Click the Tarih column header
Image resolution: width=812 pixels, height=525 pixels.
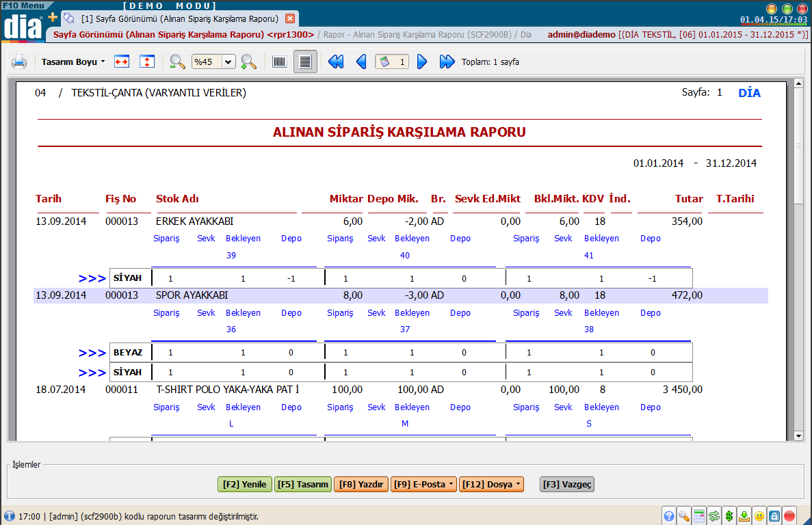tap(48, 199)
